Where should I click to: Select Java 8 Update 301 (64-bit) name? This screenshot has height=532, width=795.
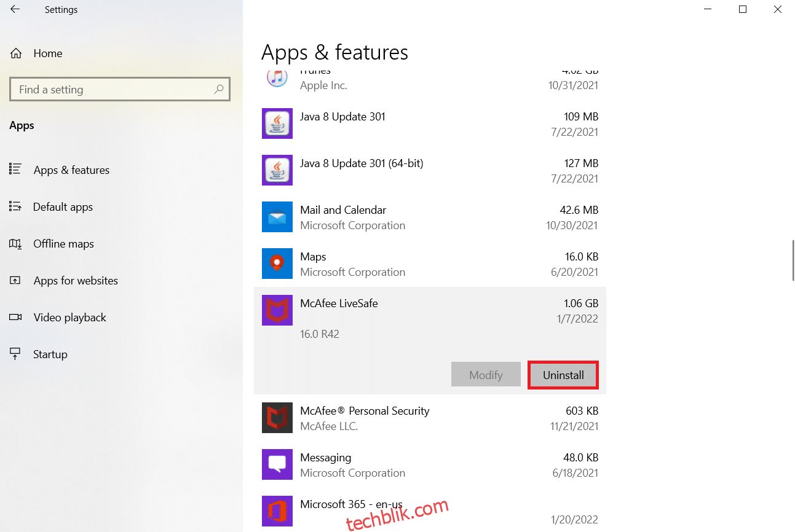click(362, 163)
